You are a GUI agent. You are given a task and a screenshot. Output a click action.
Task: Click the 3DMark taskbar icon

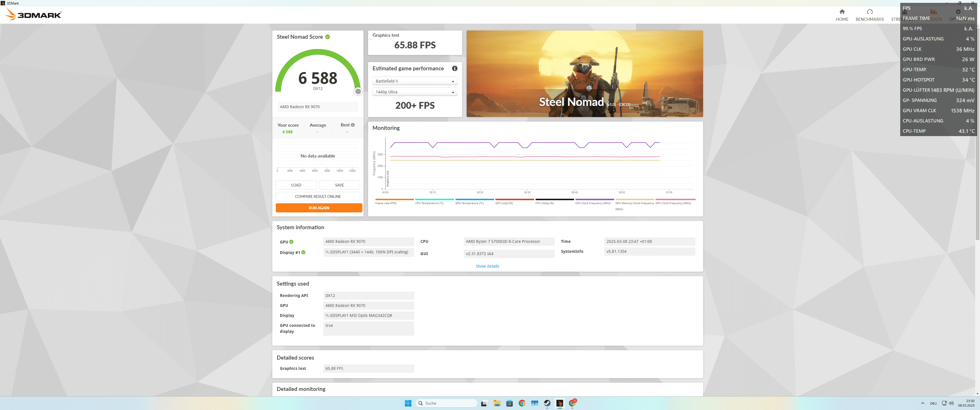tap(560, 403)
